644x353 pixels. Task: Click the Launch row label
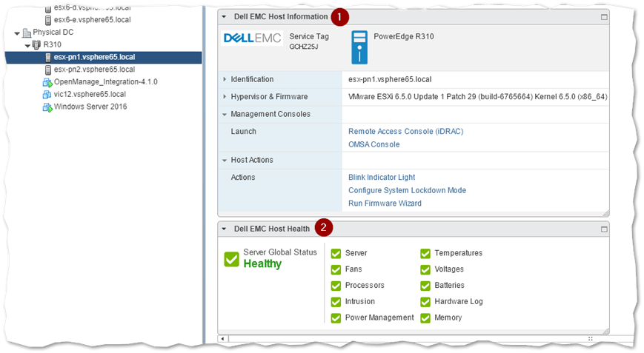click(x=244, y=131)
